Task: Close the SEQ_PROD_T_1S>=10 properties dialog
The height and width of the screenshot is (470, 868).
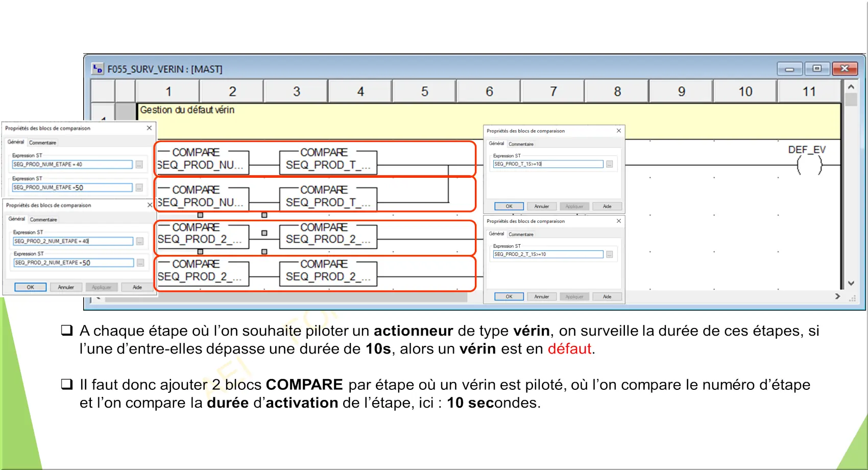Action: tap(619, 131)
